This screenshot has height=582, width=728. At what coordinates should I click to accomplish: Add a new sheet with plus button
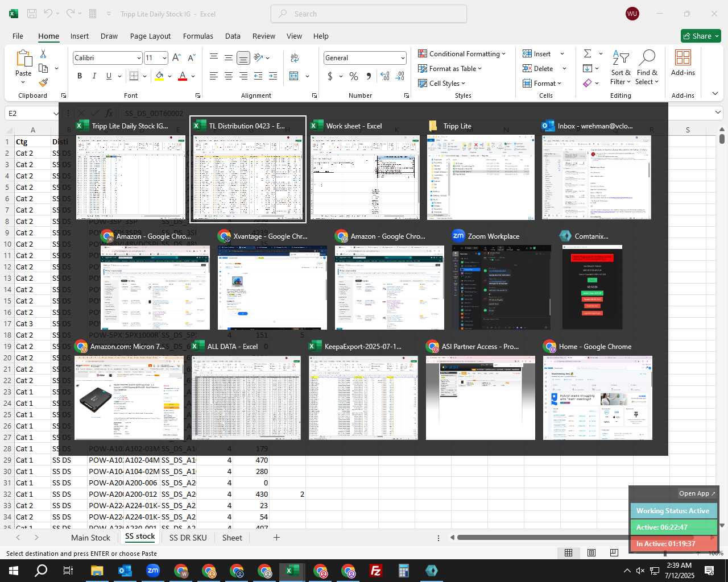(276, 537)
